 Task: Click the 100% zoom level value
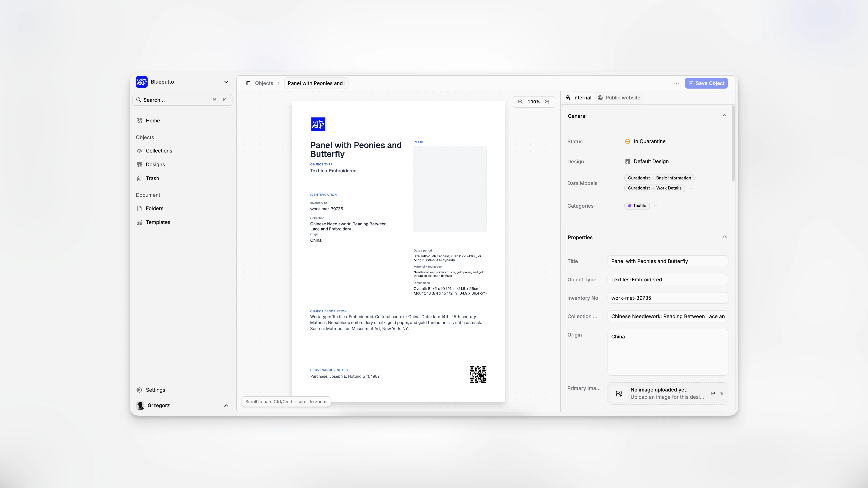(x=534, y=102)
